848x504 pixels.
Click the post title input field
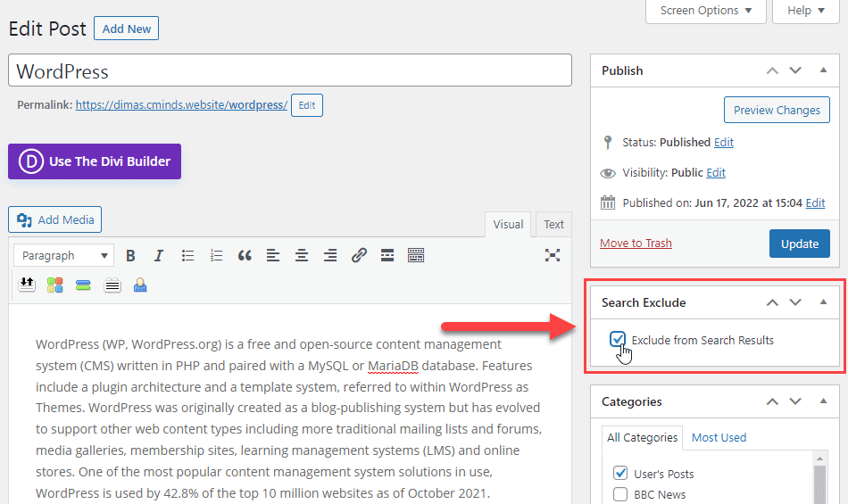tap(289, 71)
